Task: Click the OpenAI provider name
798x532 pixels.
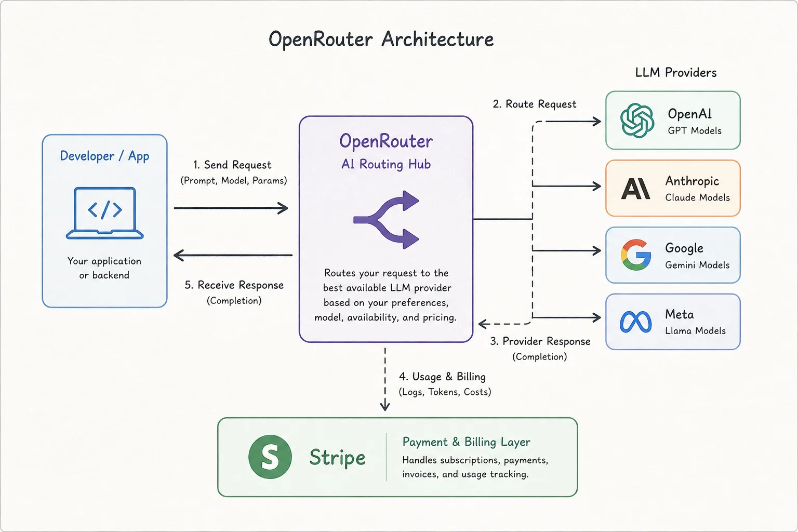Action: 690,114
